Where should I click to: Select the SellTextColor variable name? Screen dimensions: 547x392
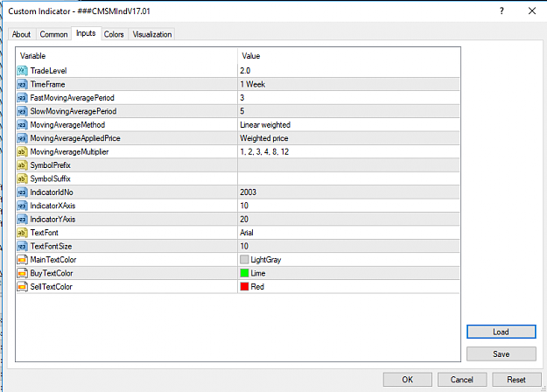click(52, 287)
